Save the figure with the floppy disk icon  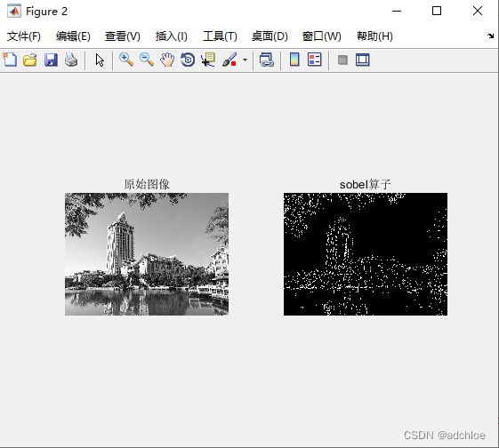pos(51,60)
